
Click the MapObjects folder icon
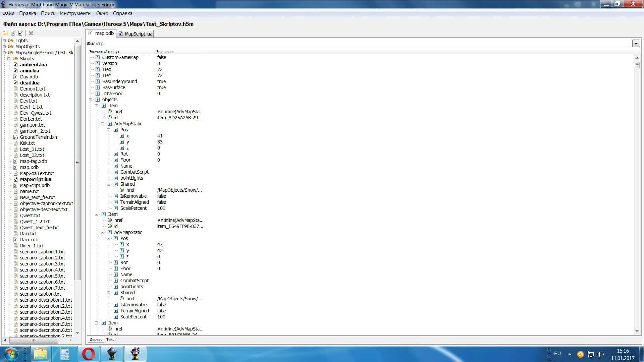tap(11, 47)
